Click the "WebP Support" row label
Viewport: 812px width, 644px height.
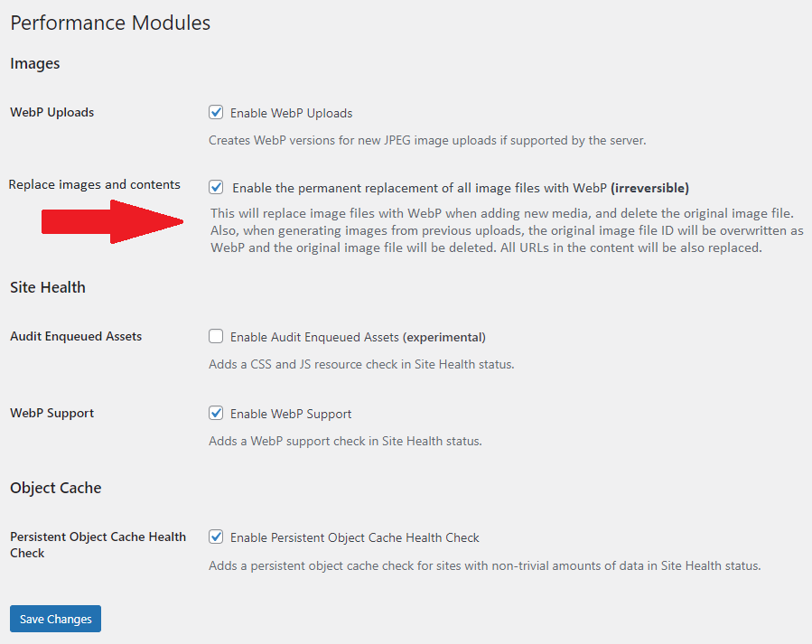(x=51, y=413)
